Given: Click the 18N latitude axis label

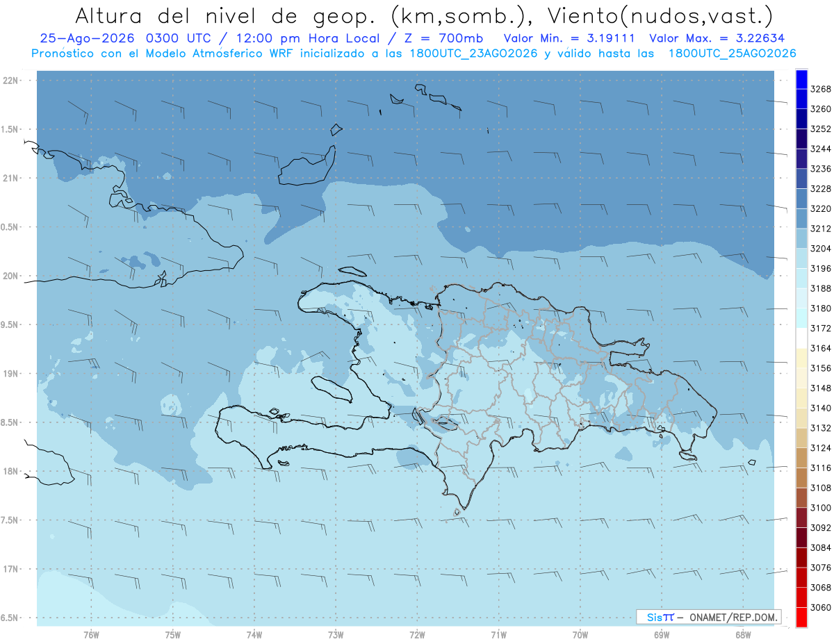Looking at the screenshot, I should (12, 471).
